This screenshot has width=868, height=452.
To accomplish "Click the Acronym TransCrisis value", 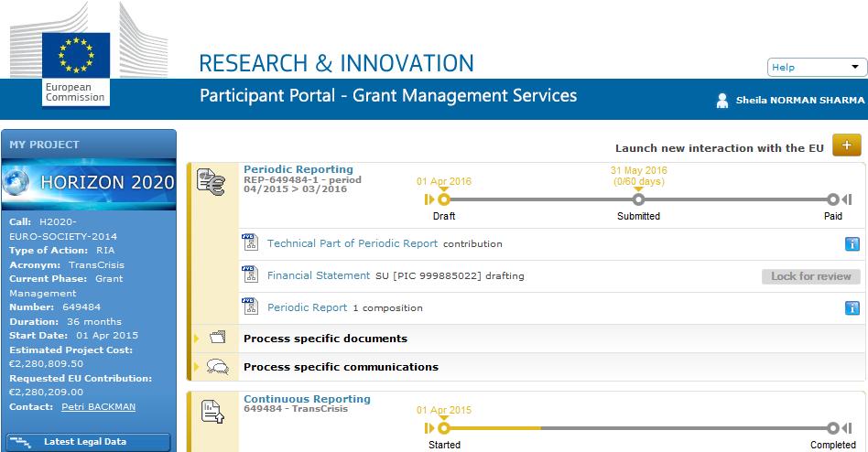I will (x=96, y=265).
